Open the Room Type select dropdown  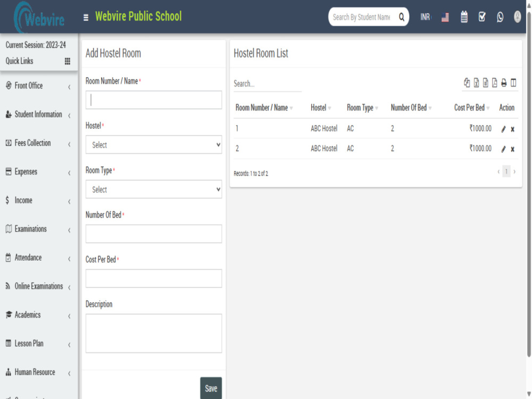pyautogui.click(x=154, y=189)
